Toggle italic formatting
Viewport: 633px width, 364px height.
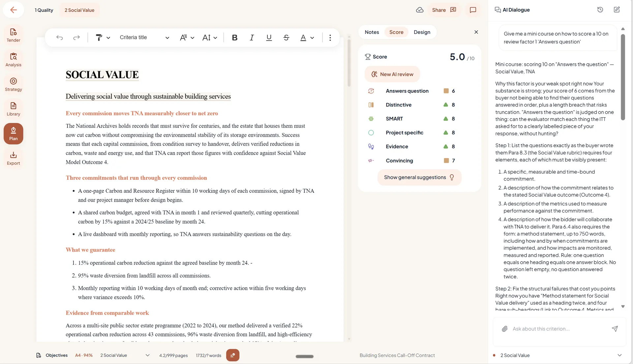tap(252, 38)
